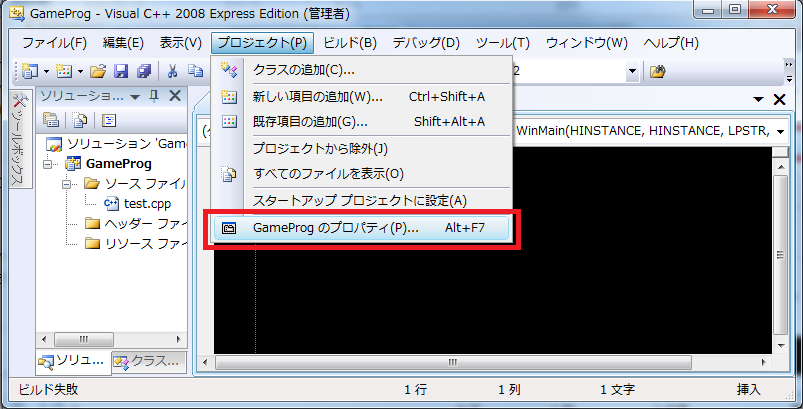Open the 編集(E) menu
The image size is (803, 409).
(123, 43)
